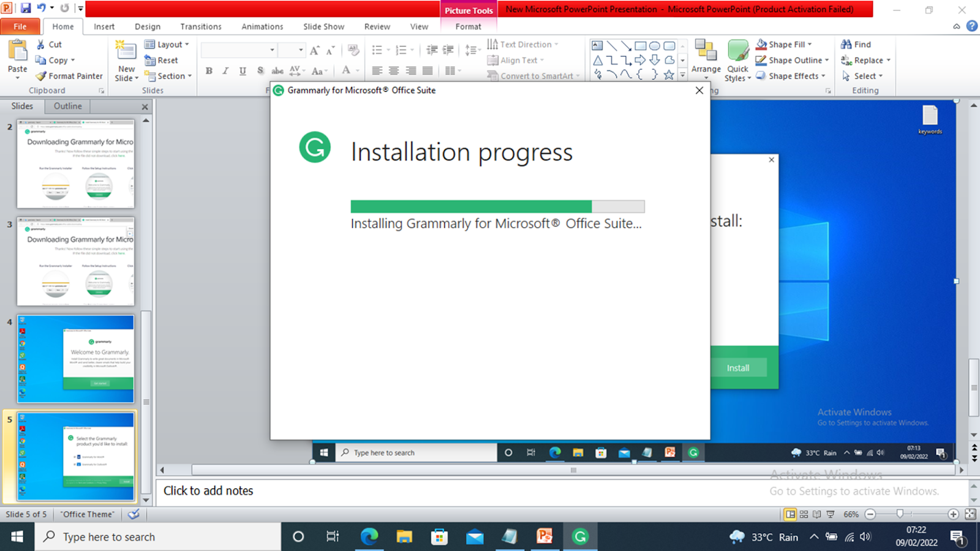Click the Grammarly icon on the taskbar
Image resolution: width=980 pixels, height=551 pixels.
click(579, 537)
